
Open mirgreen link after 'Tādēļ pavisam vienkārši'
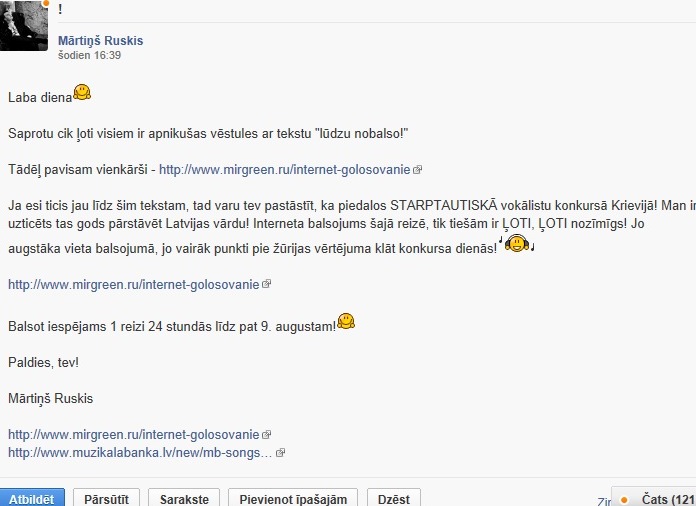(x=285, y=170)
